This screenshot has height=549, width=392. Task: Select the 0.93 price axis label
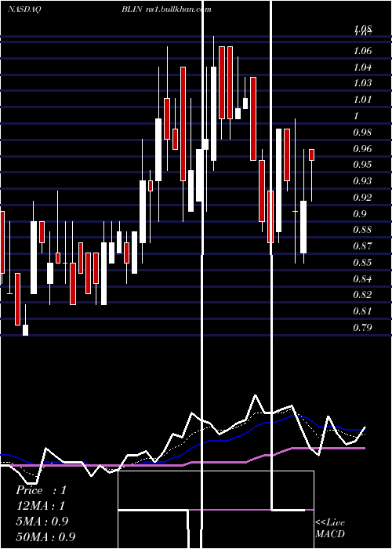point(362,181)
